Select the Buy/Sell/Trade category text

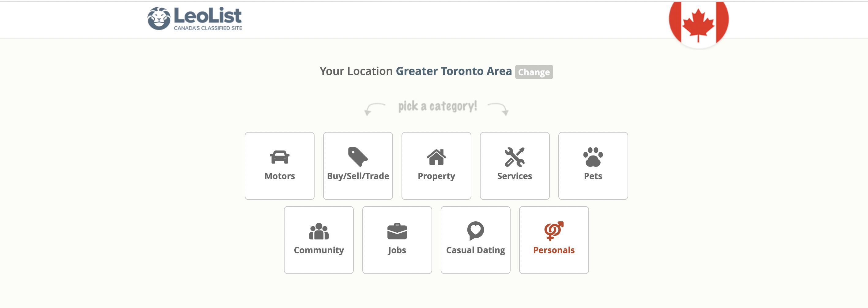tap(358, 176)
